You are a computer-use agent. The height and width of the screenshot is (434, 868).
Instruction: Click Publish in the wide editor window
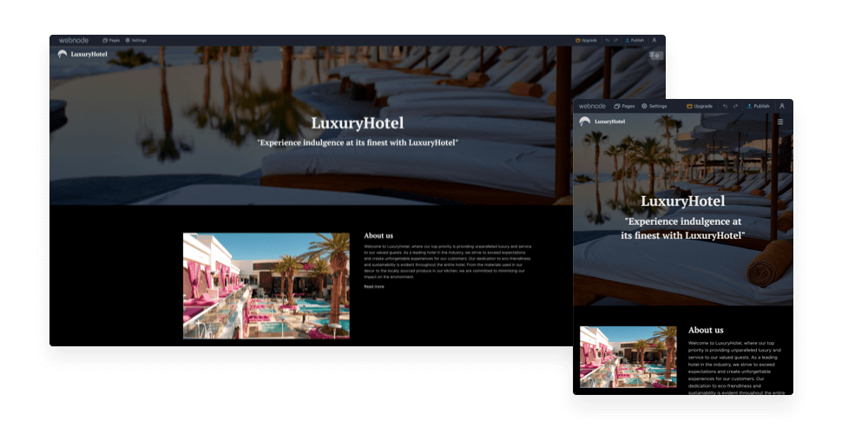[x=635, y=40]
